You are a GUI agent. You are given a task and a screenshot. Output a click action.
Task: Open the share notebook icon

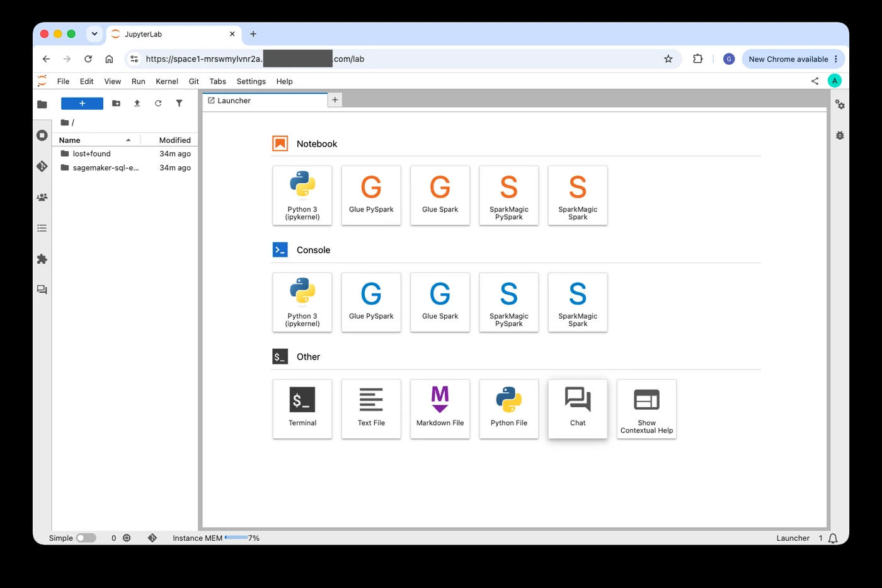815,81
